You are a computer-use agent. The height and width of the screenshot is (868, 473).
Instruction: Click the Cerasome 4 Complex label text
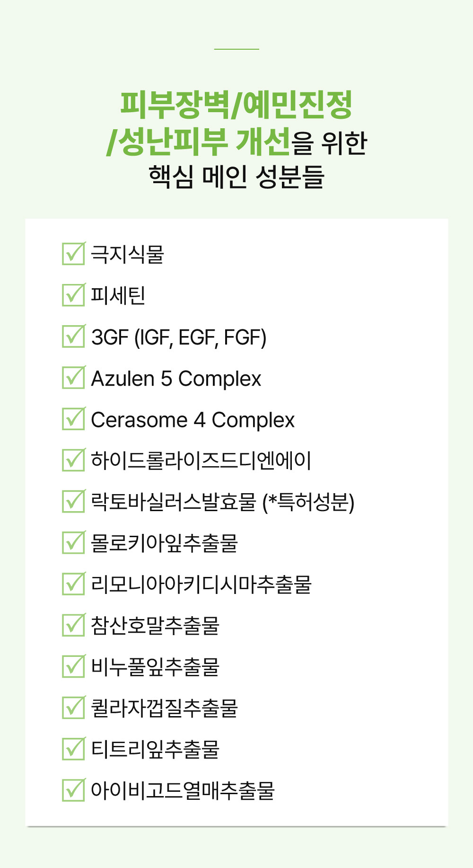(x=193, y=420)
